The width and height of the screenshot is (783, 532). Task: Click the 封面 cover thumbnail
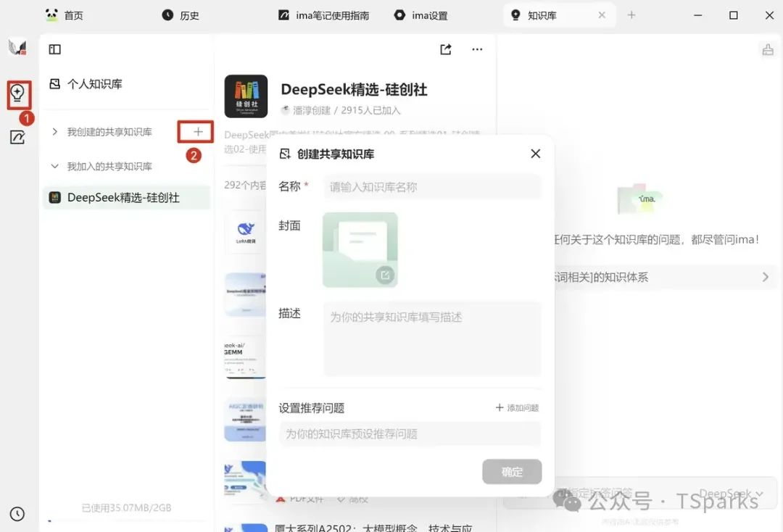click(x=360, y=249)
